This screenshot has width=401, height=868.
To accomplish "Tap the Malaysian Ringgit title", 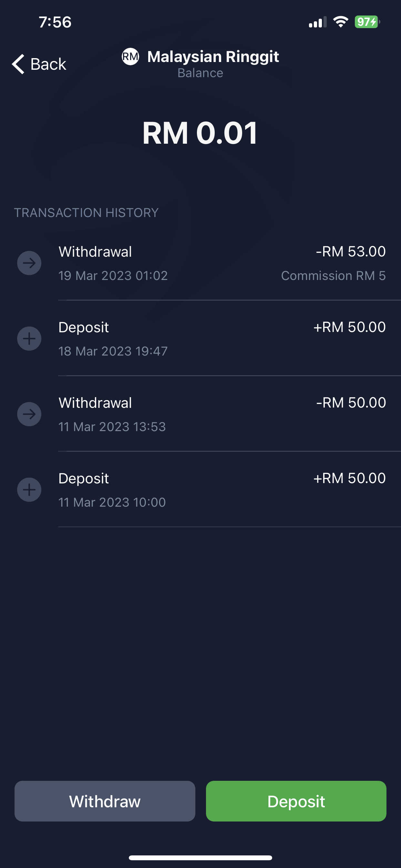I will [213, 57].
